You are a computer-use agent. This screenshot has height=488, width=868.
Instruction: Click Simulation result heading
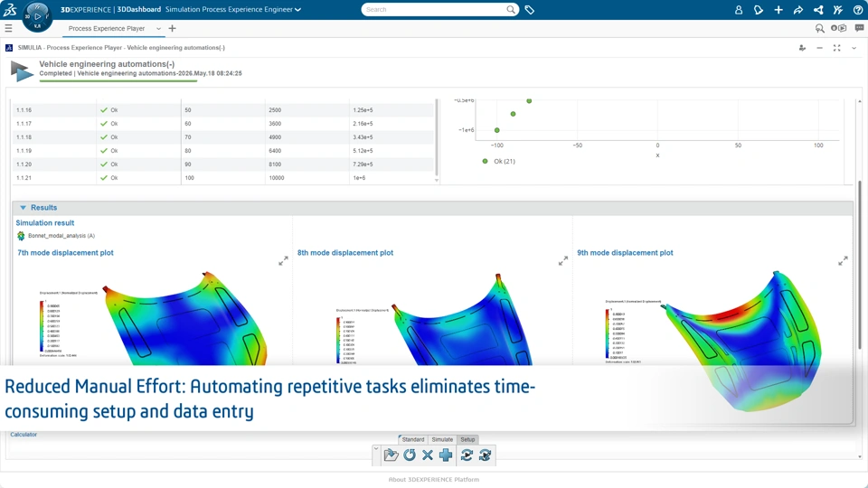[45, 223]
